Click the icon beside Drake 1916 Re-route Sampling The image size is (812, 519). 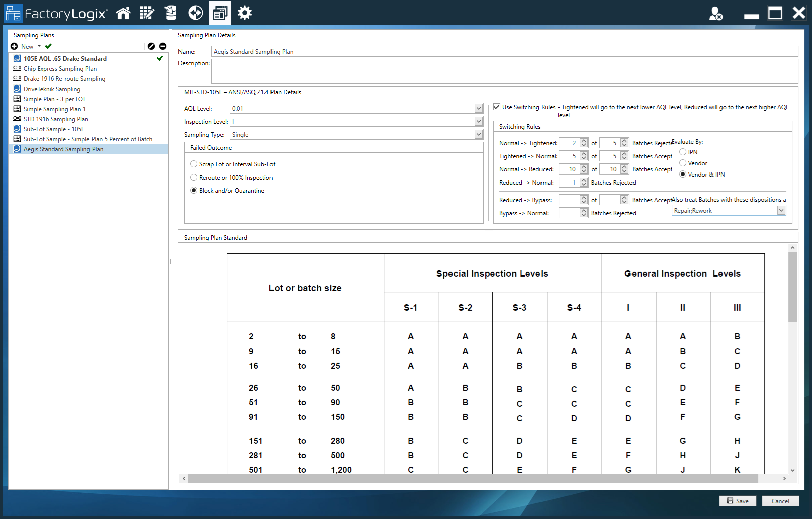click(x=17, y=78)
